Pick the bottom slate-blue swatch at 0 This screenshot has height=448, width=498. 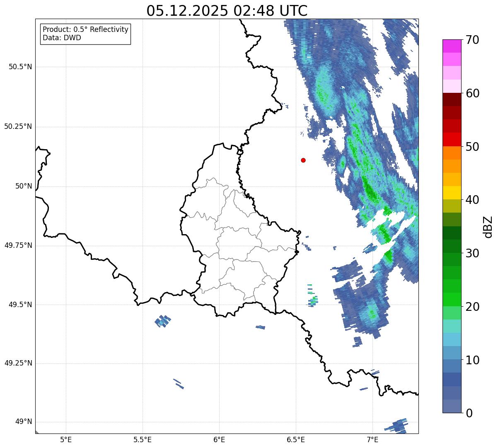pyautogui.click(x=452, y=406)
